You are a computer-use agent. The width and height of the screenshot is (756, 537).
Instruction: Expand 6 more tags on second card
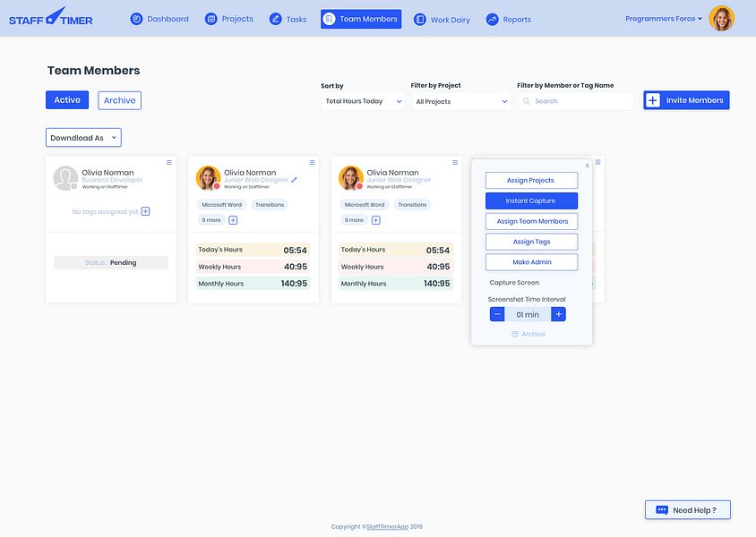211,220
